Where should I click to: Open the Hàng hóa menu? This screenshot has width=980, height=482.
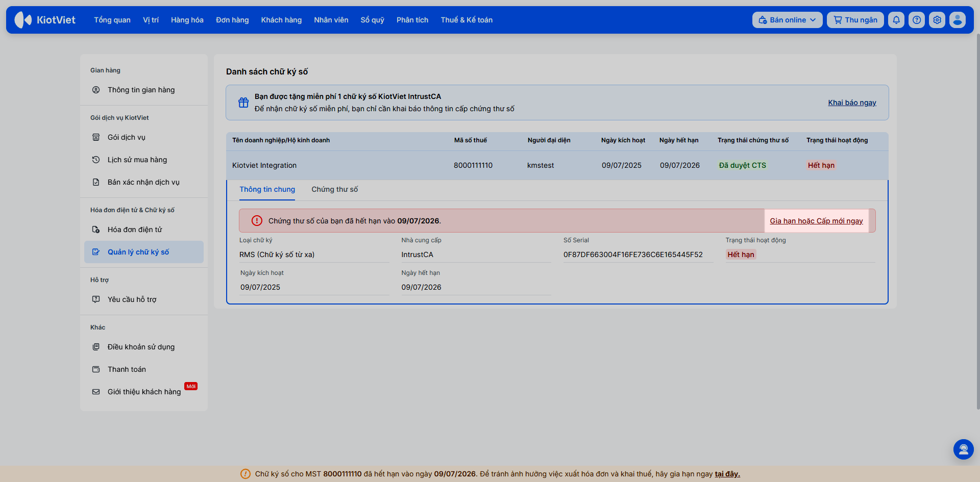[x=187, y=20]
